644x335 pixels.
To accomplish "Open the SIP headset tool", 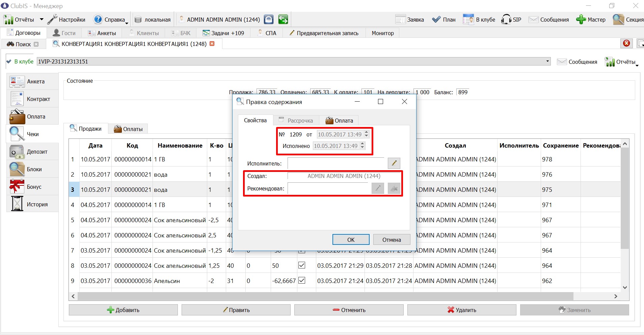I will coord(506,20).
